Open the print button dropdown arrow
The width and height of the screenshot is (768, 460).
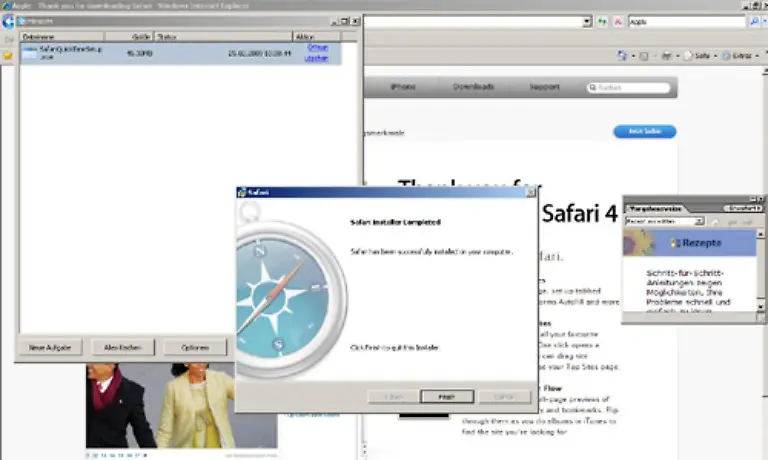tap(677, 56)
